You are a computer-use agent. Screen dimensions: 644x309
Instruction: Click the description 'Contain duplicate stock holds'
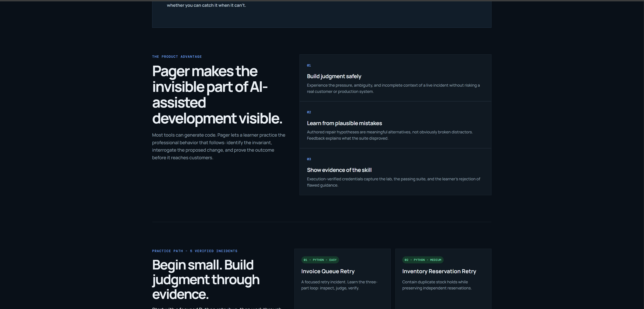(x=437, y=285)
